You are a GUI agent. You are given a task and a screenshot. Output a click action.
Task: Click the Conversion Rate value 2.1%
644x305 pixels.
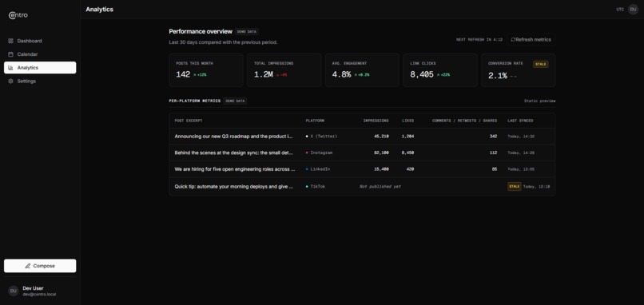[497, 76]
